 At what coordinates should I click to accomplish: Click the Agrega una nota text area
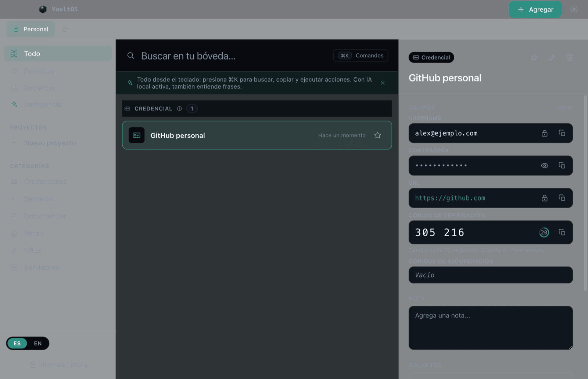tap(491, 328)
